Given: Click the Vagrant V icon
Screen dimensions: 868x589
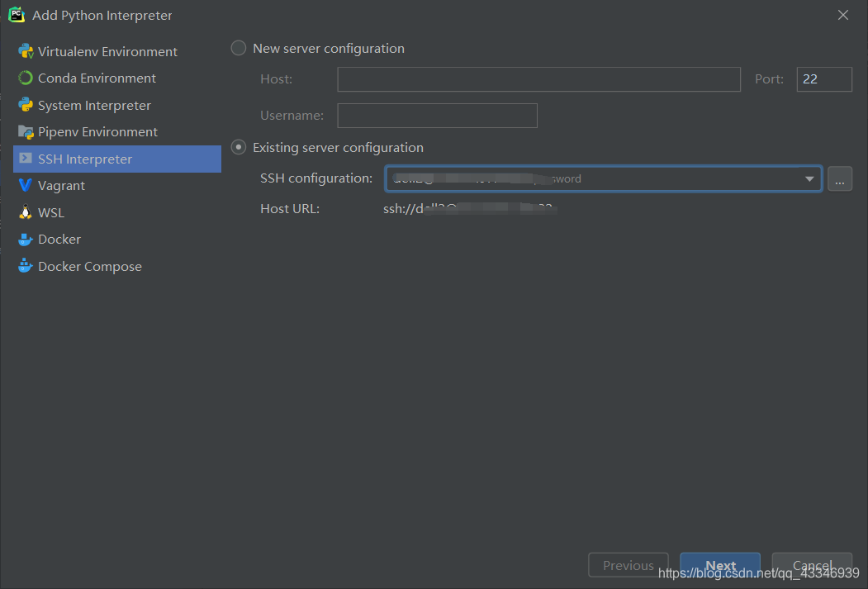Looking at the screenshot, I should (x=26, y=185).
